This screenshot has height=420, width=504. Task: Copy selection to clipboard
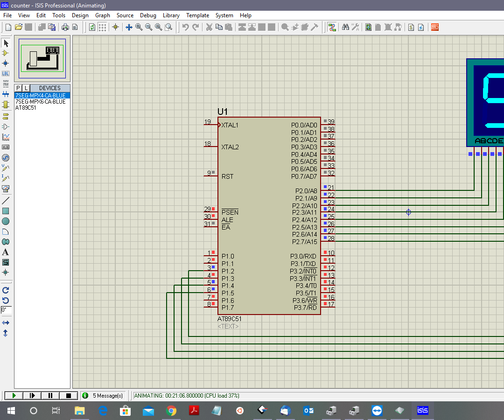219,28
